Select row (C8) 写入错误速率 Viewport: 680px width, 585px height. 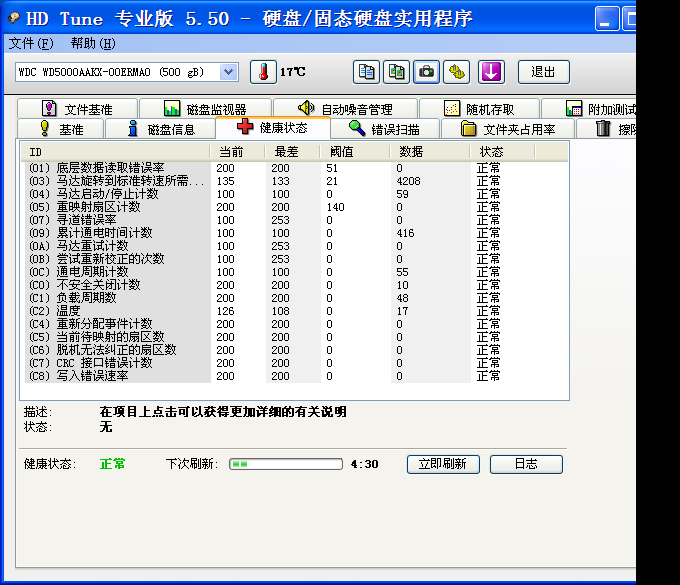click(294, 376)
